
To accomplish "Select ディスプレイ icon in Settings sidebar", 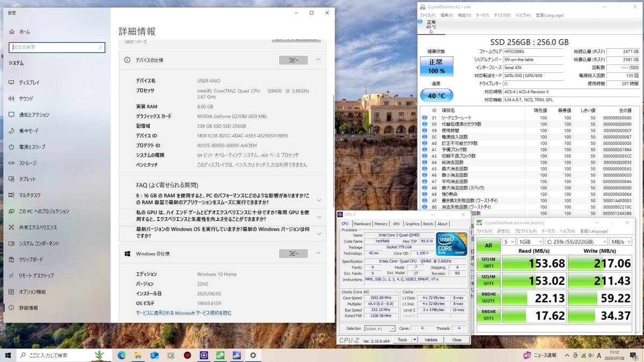I will point(11,83).
